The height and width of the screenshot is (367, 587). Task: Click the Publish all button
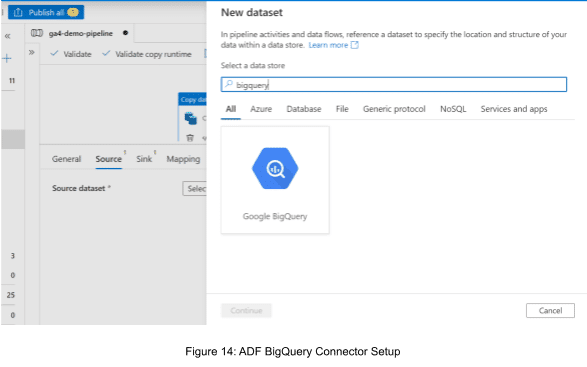pos(46,12)
